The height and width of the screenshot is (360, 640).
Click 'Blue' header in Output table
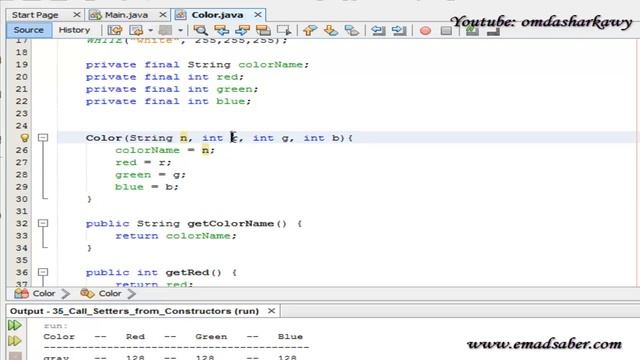click(x=290, y=337)
